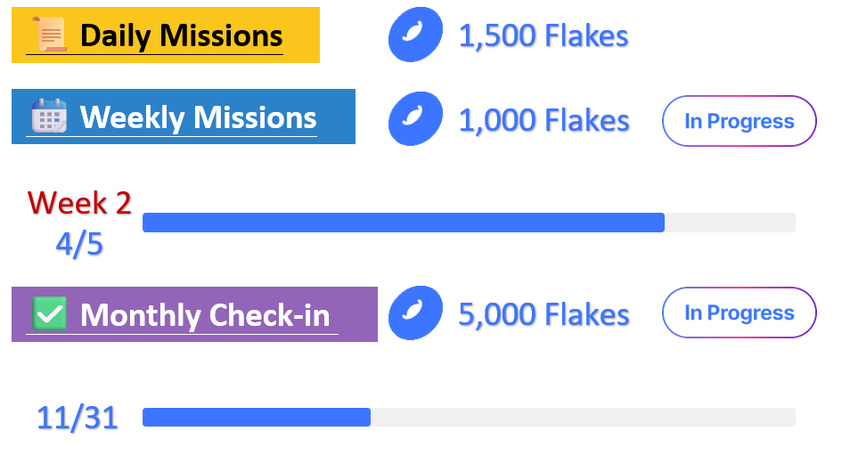Select the 1,000 Flakes reward text
The height and width of the screenshot is (462, 850).
pyautogui.click(x=544, y=120)
